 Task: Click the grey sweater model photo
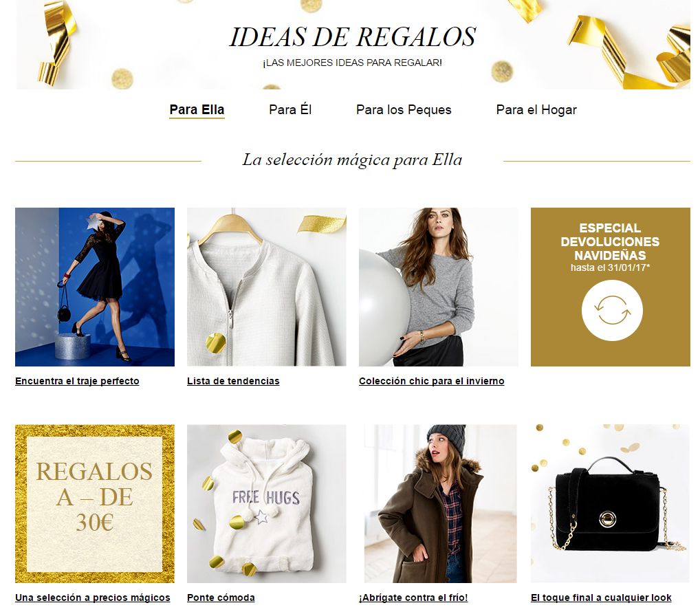[x=439, y=287]
